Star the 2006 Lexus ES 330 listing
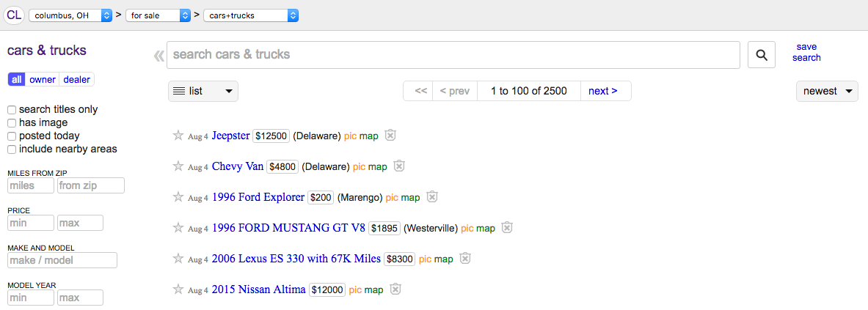The image size is (868, 310). [178, 259]
